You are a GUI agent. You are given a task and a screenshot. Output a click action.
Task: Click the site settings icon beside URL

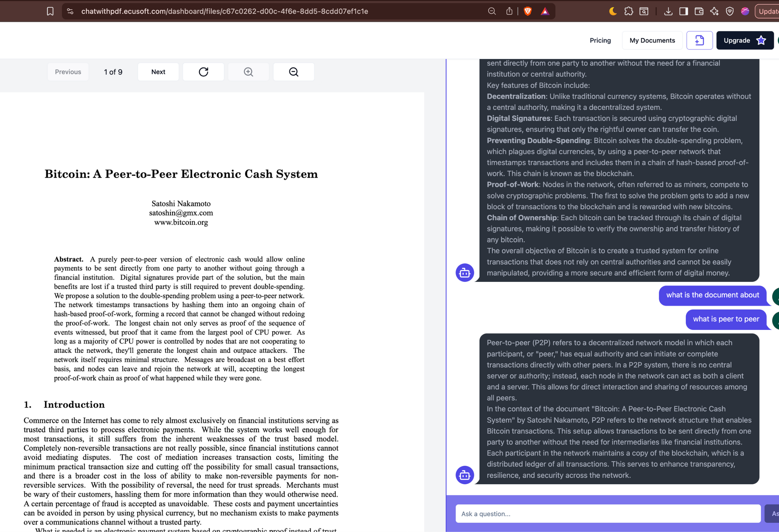70,11
